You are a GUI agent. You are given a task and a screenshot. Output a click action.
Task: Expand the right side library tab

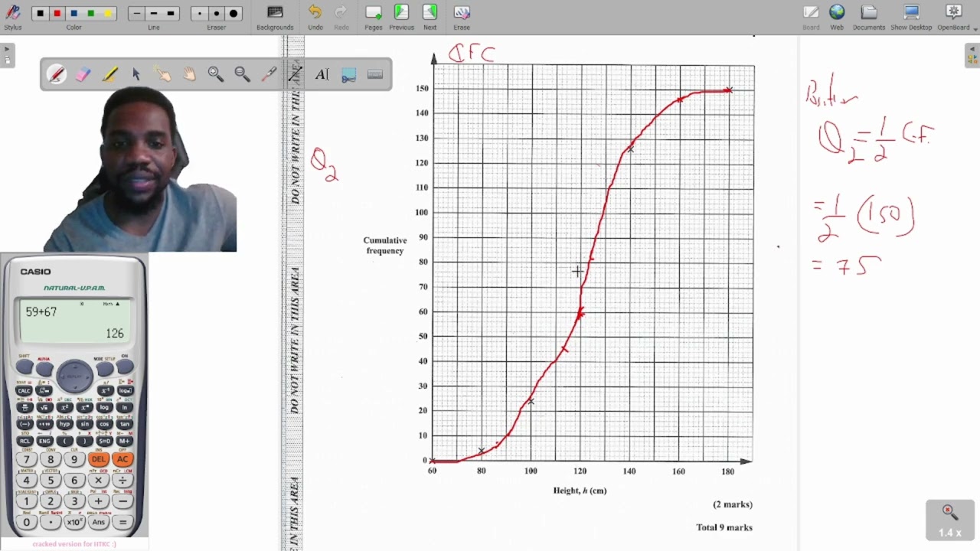[972, 56]
